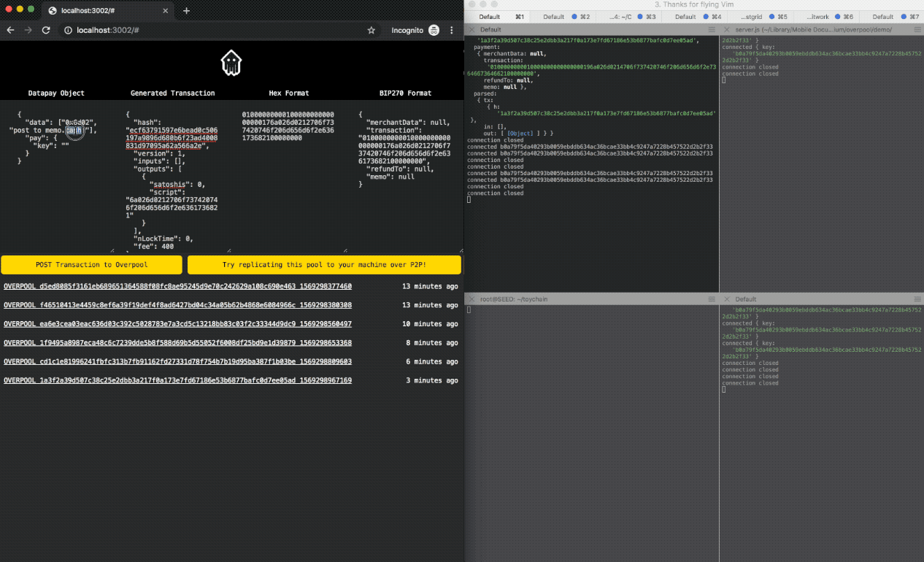Click the bookmark star in the address bar
Screen dimensions: 924x562
pos(371,30)
